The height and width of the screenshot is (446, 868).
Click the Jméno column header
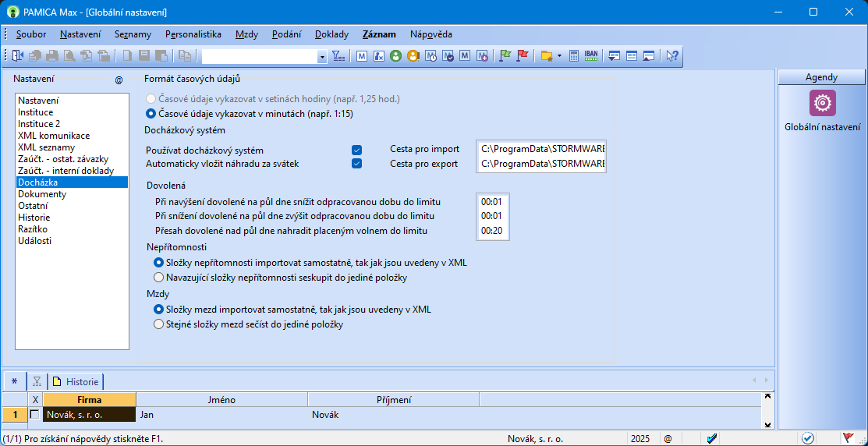coord(222,399)
